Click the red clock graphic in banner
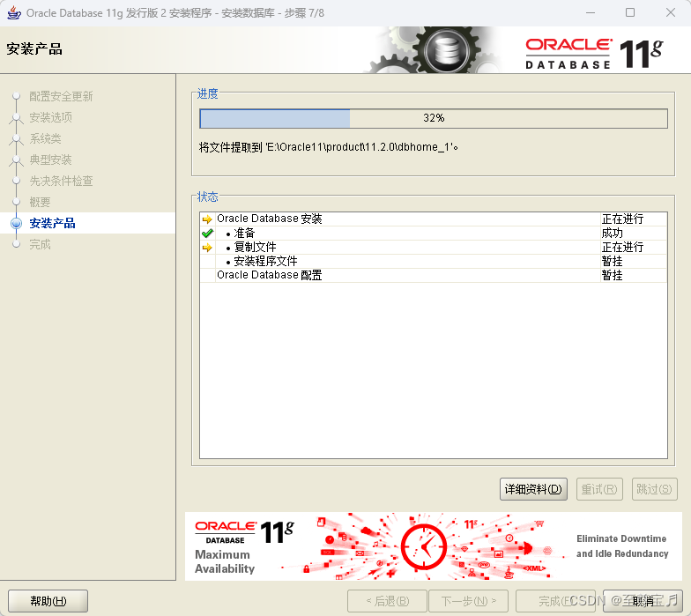The height and width of the screenshot is (616, 691). (x=424, y=546)
